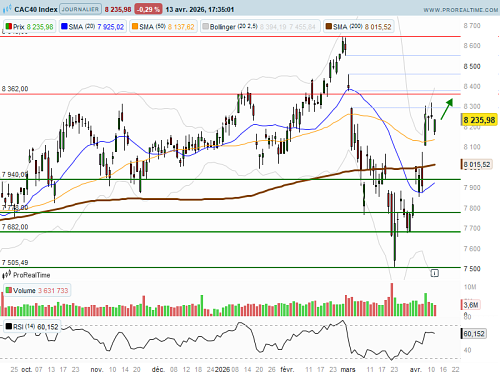The width and height of the screenshot is (500, 375).
Task: Click the 2026 year label on time axis
Action: coord(222,369)
